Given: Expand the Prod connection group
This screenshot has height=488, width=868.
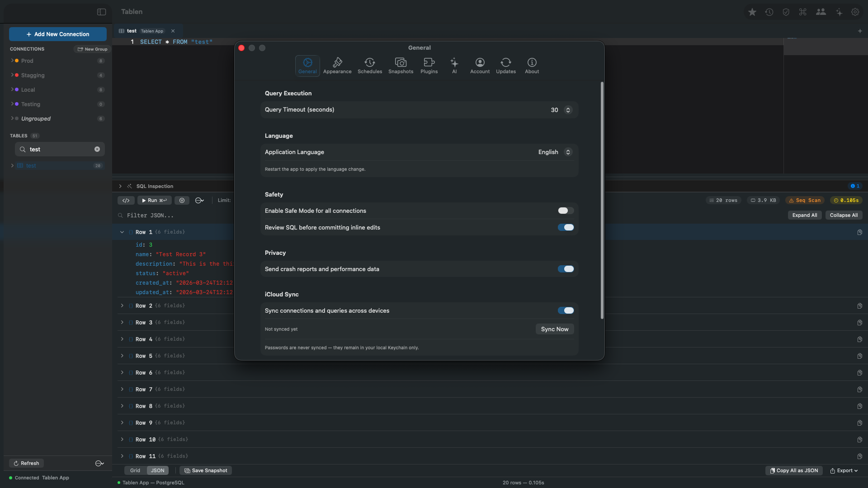Looking at the screenshot, I should click(12, 61).
